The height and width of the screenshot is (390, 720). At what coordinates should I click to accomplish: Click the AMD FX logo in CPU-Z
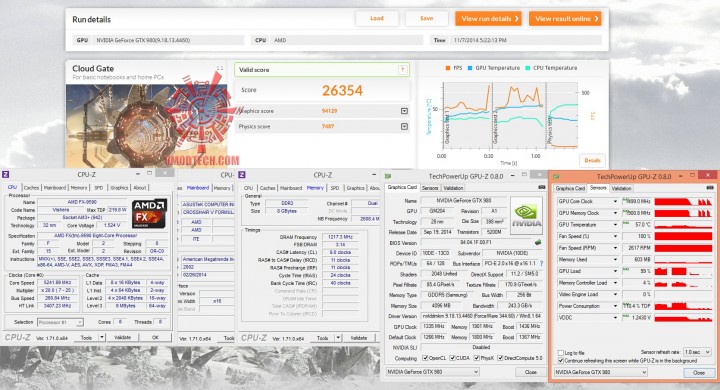click(149, 214)
